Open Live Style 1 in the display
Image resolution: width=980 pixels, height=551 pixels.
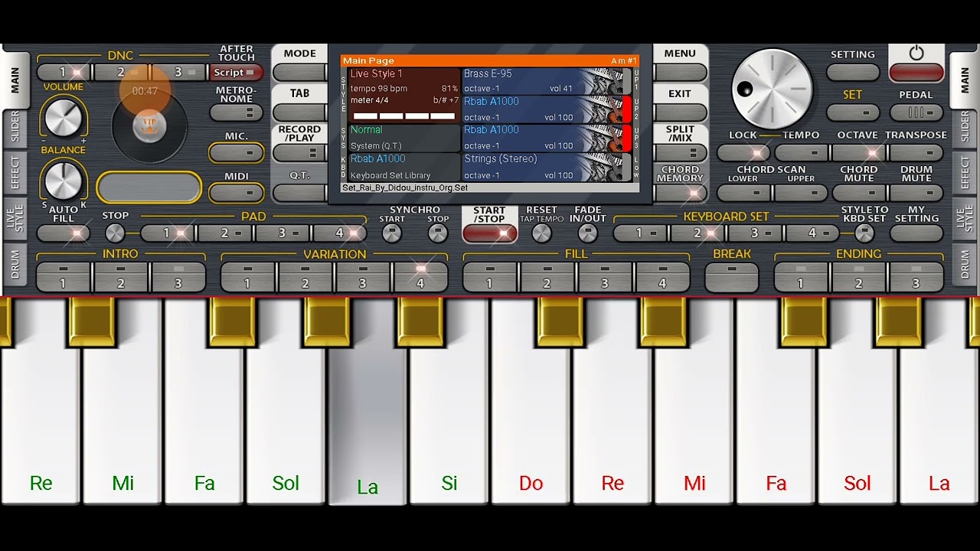(x=403, y=95)
